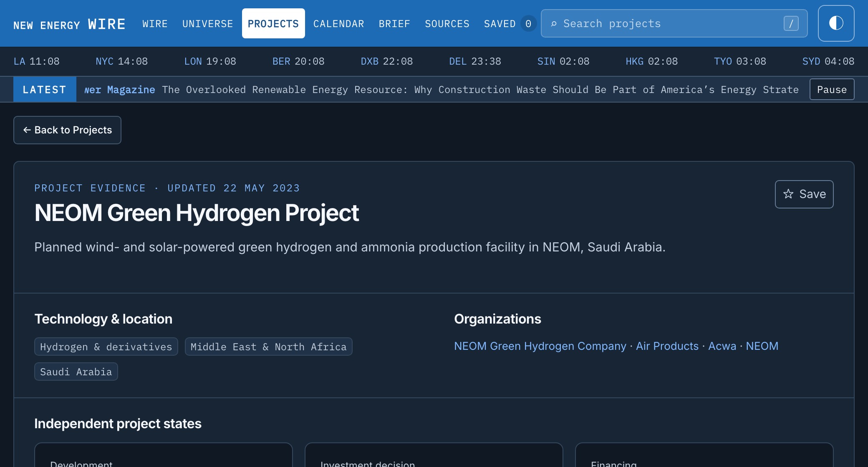Click the project description paragraph
Viewport: 868px width, 467px height.
click(350, 247)
